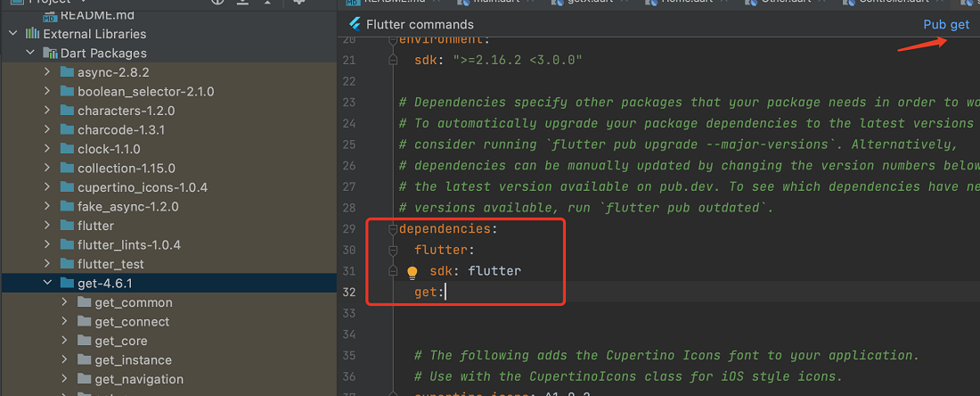Expand the get_common folder chevron

pyautogui.click(x=65, y=302)
